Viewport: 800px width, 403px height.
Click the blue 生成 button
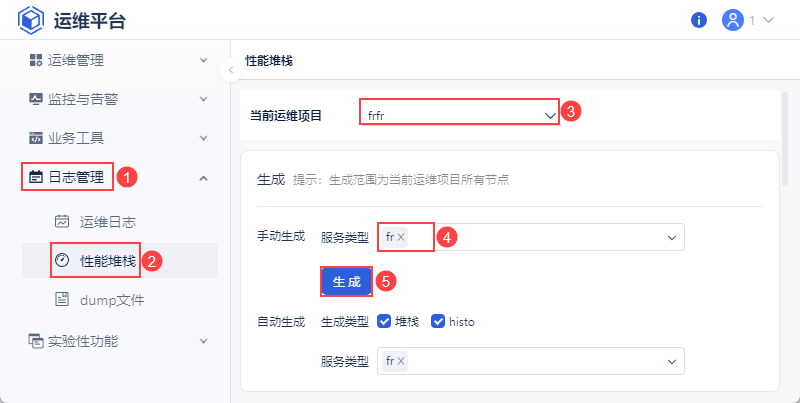(x=346, y=282)
